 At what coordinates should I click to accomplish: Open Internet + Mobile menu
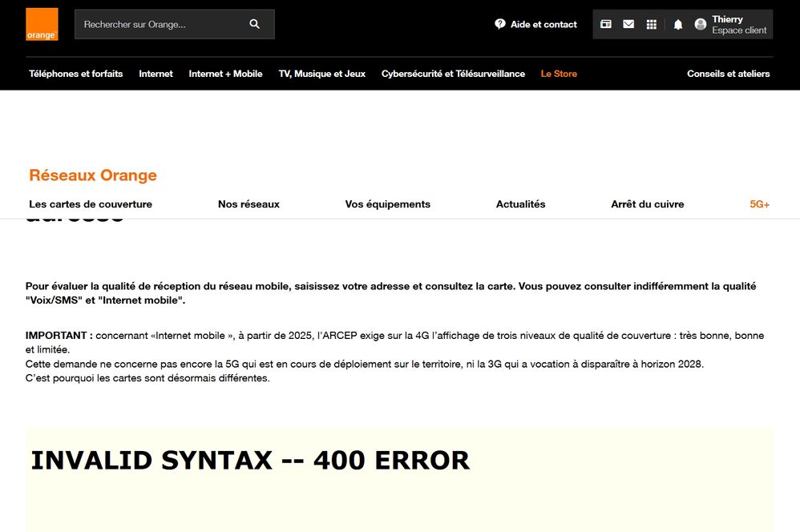tap(225, 74)
